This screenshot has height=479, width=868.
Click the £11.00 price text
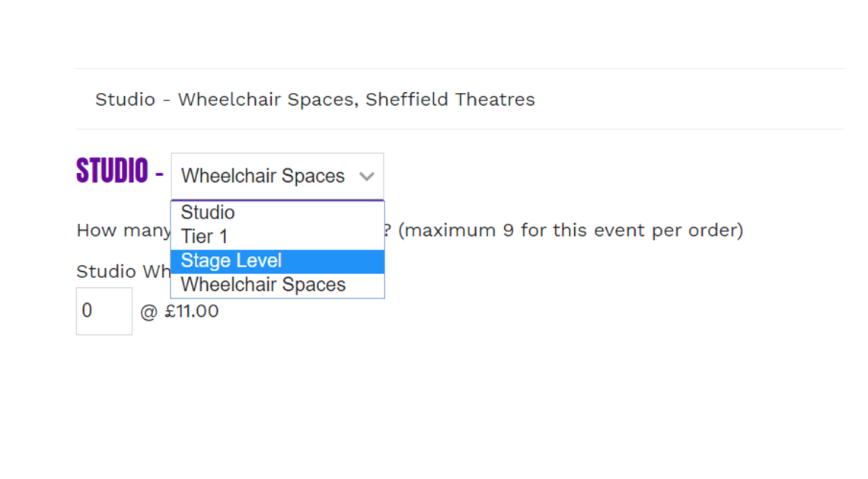click(192, 311)
